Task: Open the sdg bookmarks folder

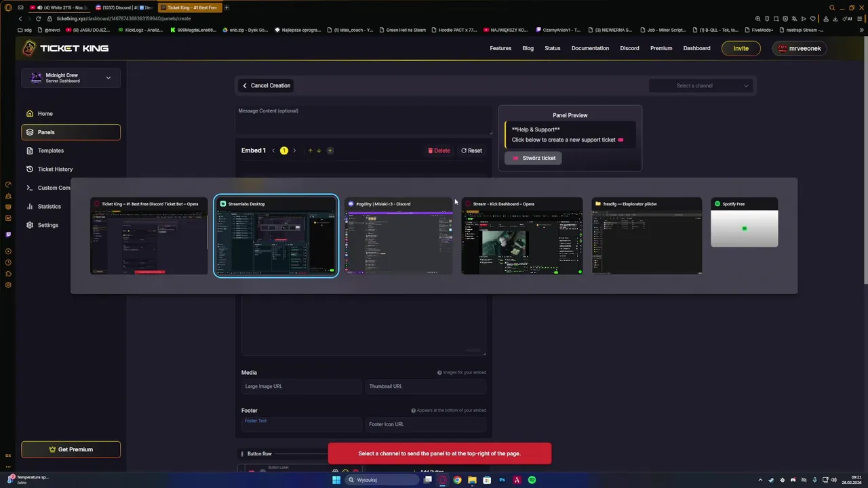Action: click(24, 30)
